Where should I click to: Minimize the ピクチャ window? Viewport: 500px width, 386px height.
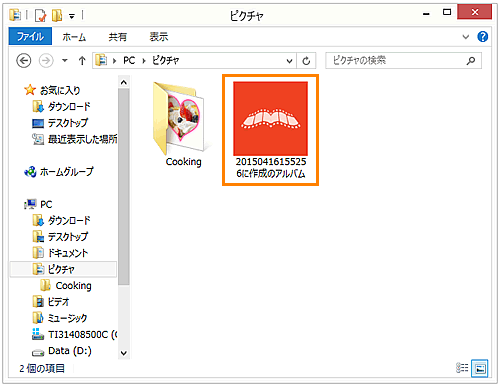coord(426,14)
